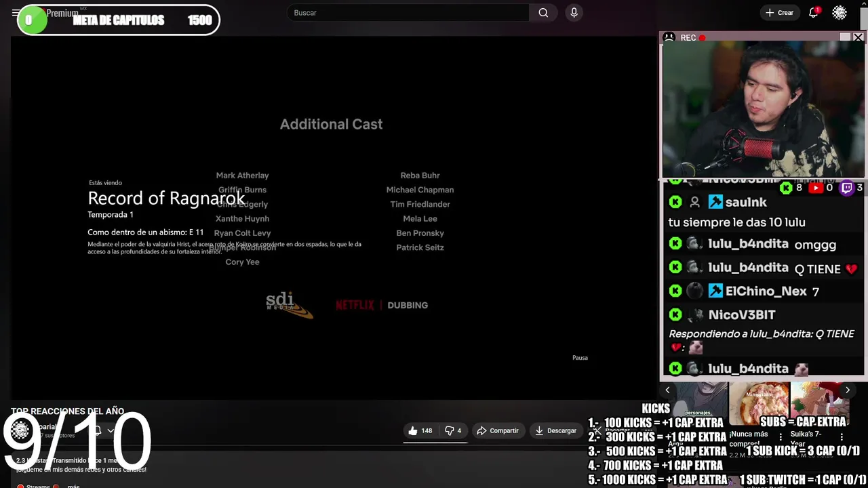Advance the Shorts shelf with the right arrow
This screenshot has width=868, height=488.
tap(848, 390)
